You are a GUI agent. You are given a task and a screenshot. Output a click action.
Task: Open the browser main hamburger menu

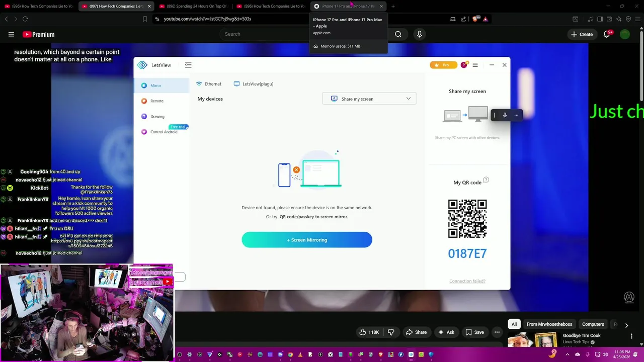tap(638, 19)
